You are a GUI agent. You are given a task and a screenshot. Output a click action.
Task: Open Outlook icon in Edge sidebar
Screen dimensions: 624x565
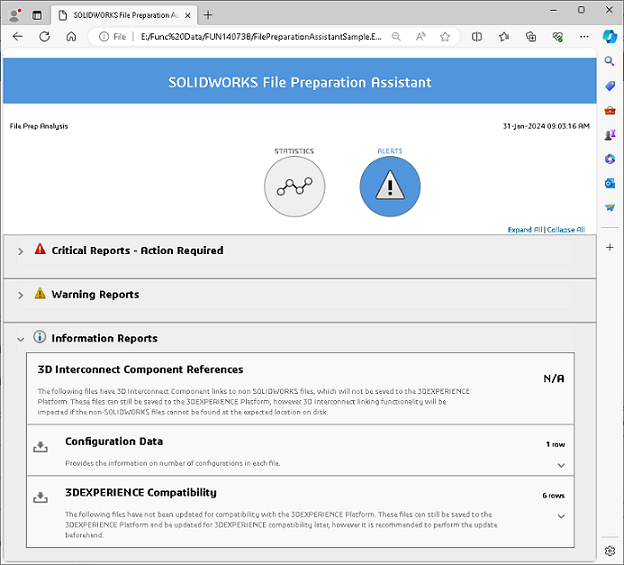(610, 183)
